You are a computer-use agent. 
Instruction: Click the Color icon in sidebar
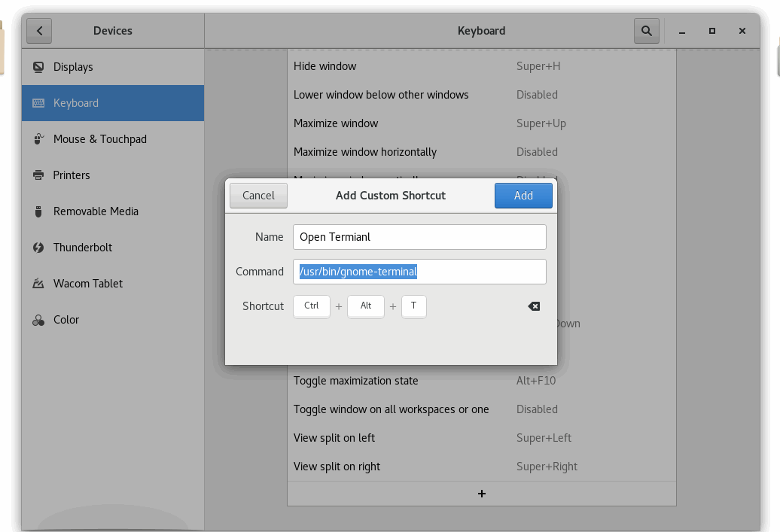coord(38,320)
